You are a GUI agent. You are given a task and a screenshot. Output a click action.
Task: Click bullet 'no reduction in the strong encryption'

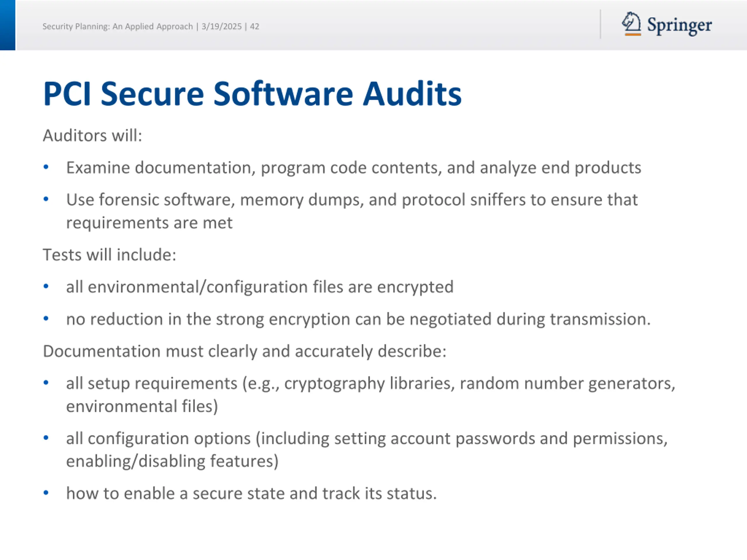pos(358,319)
